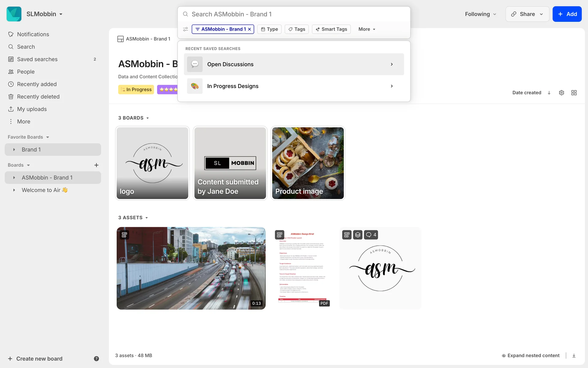This screenshot has width=588, height=368.
Task: Toggle Expand nested content
Action: [530, 355]
